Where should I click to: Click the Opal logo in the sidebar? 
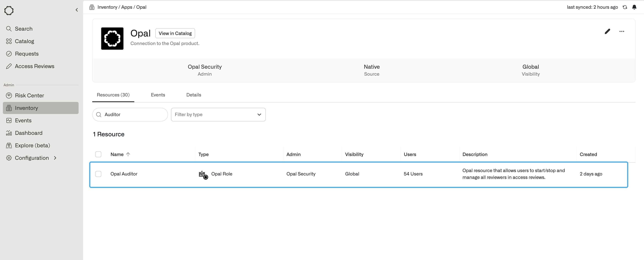(x=9, y=10)
